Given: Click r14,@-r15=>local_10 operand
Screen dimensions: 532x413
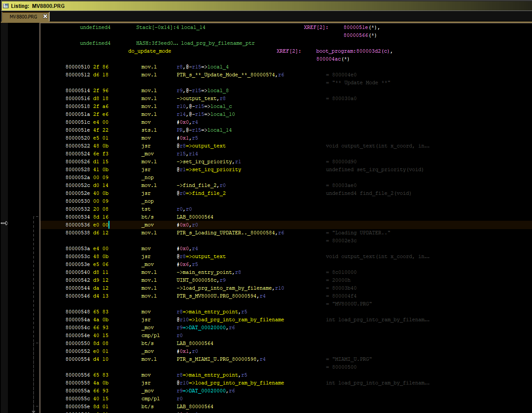Looking at the screenshot, I should (206, 114).
